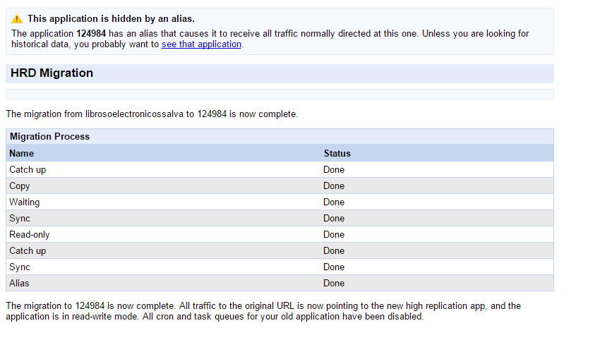Screen dimensions: 595x364
Task: Select the bold 124984 application ID in the notice
Action: click(x=91, y=33)
